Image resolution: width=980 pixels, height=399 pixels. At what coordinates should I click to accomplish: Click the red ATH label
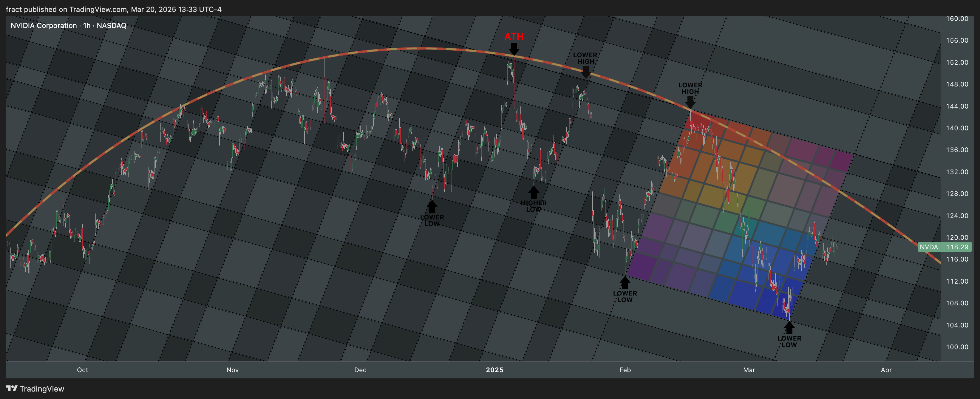514,36
